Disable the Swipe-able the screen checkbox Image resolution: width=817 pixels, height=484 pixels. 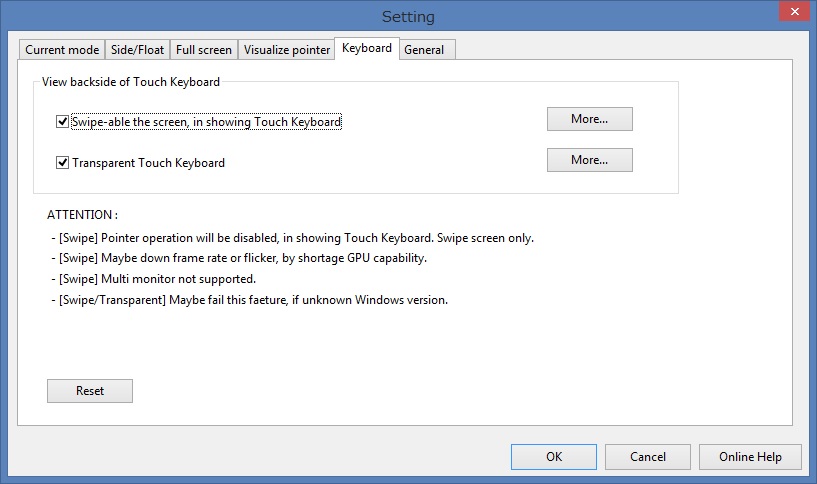point(63,122)
